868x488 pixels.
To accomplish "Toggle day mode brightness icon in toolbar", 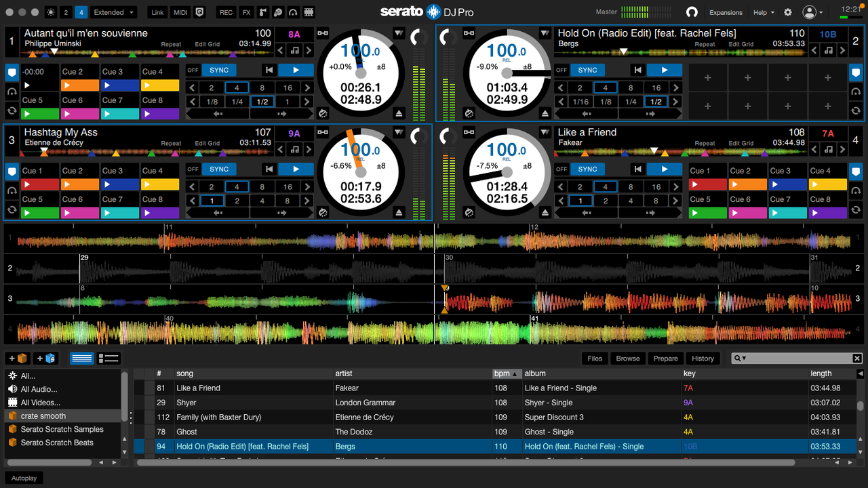I will pos(51,12).
